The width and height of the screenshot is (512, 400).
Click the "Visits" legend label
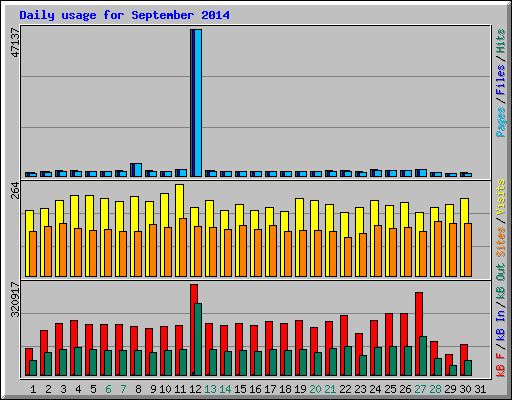[x=500, y=197]
